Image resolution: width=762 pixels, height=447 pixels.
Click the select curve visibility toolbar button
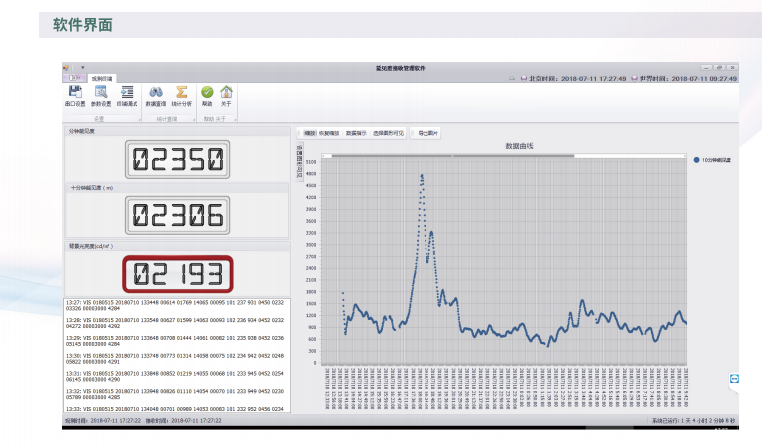388,133
